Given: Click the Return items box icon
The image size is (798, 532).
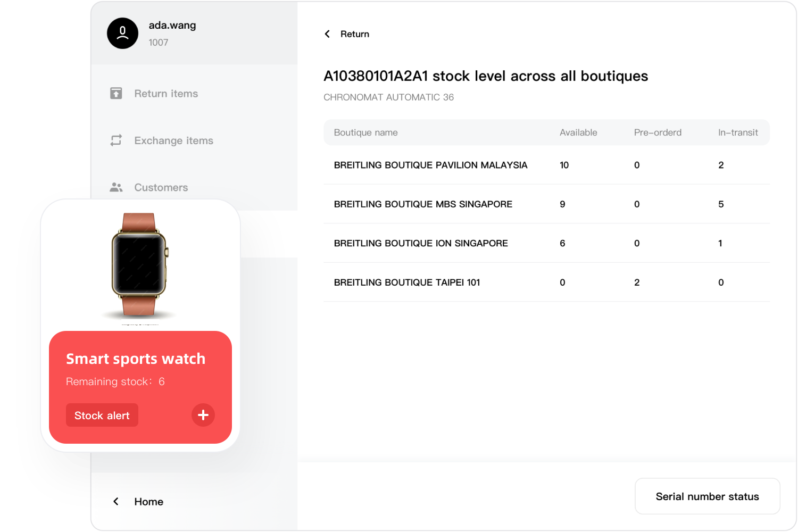Looking at the screenshot, I should click(x=116, y=94).
